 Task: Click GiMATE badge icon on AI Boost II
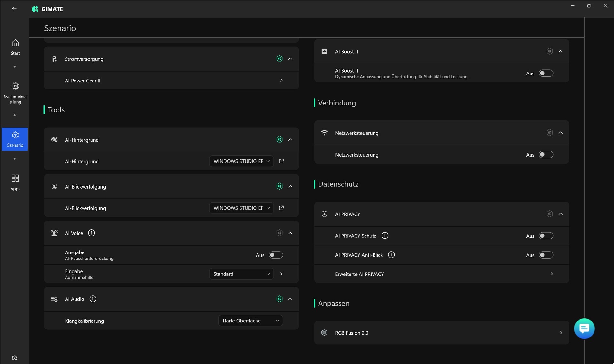[549, 51]
